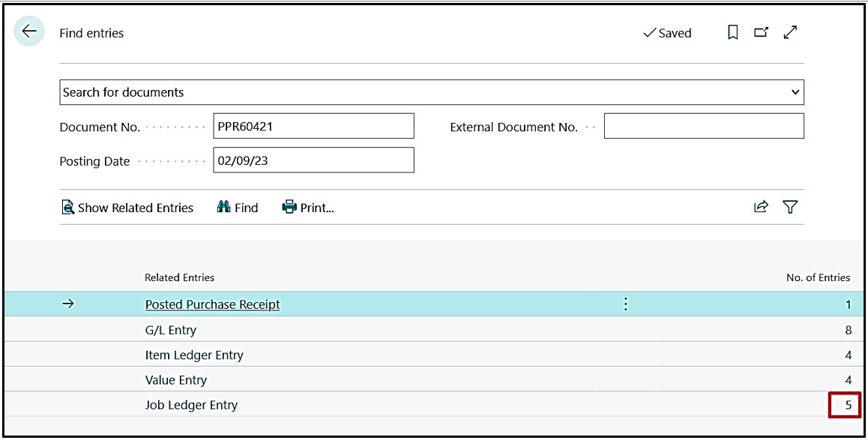Select the G/L Entry row
Image resolution: width=868 pixels, height=440 pixels.
(x=171, y=330)
